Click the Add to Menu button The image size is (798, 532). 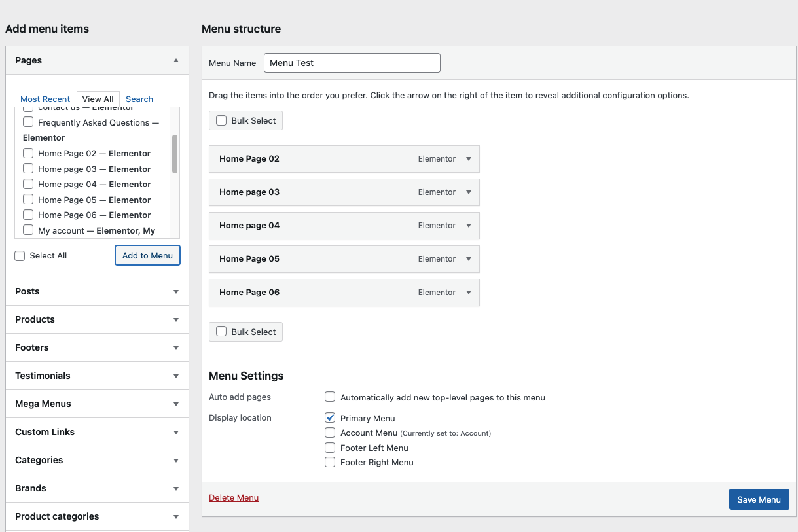[147, 255]
